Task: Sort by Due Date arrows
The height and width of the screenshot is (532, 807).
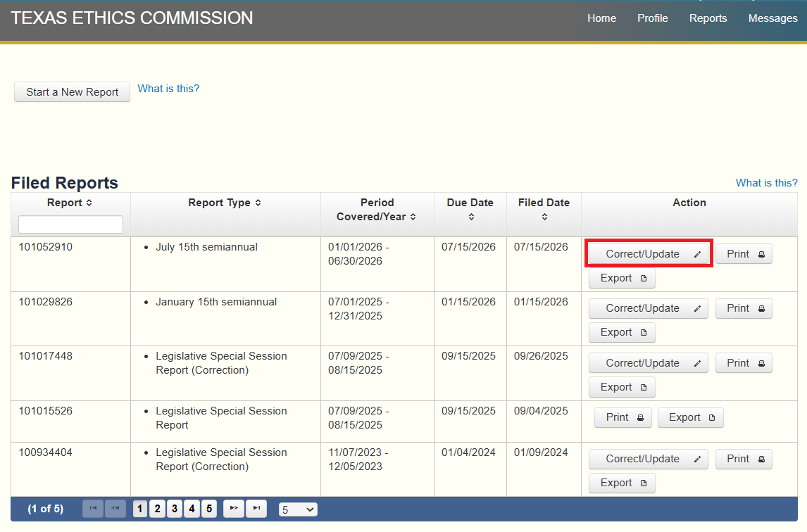Action: click(x=471, y=217)
